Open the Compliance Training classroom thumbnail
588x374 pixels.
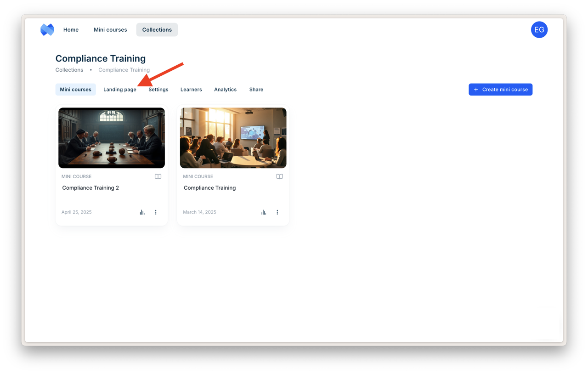click(233, 138)
